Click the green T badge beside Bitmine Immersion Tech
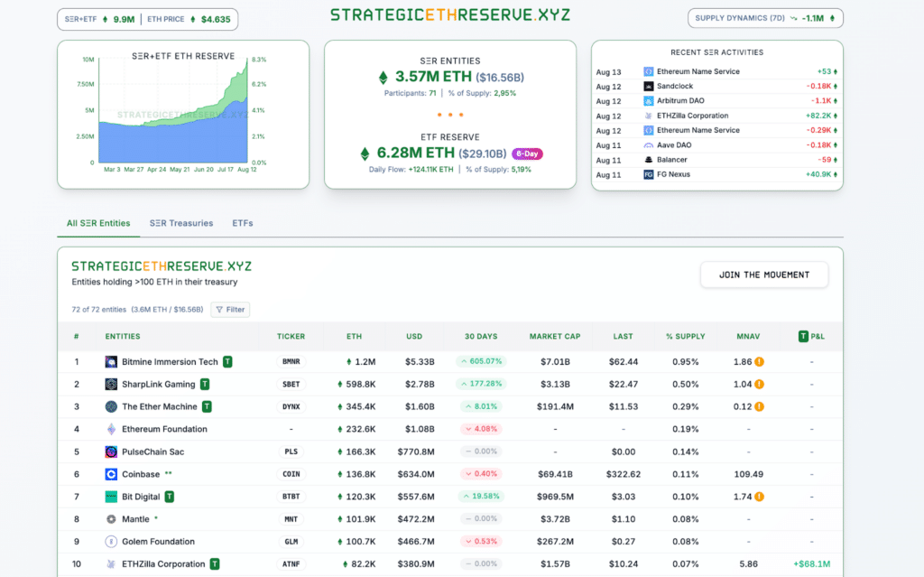Screen dimensions: 924x577 [x=227, y=362]
